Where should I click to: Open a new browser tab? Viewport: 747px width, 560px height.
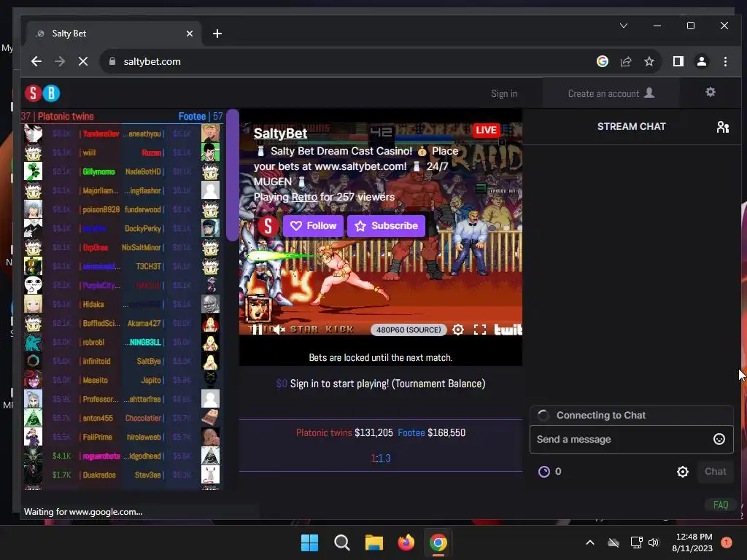(x=217, y=34)
